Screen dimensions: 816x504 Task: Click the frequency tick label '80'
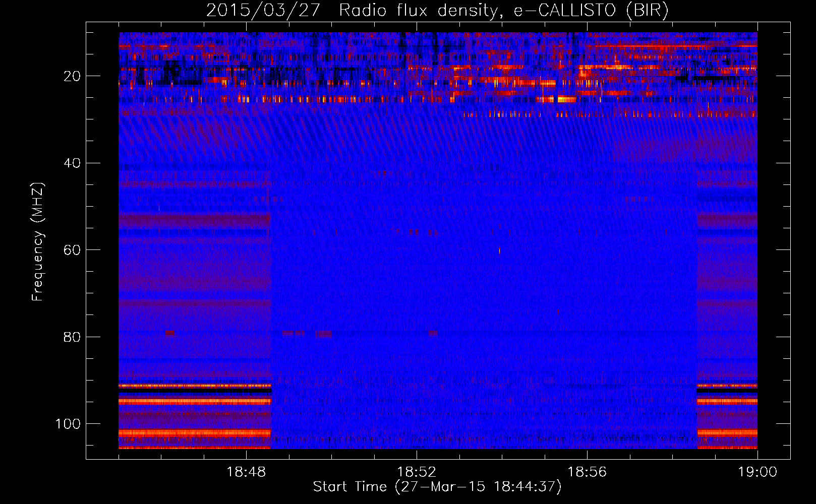click(73, 337)
